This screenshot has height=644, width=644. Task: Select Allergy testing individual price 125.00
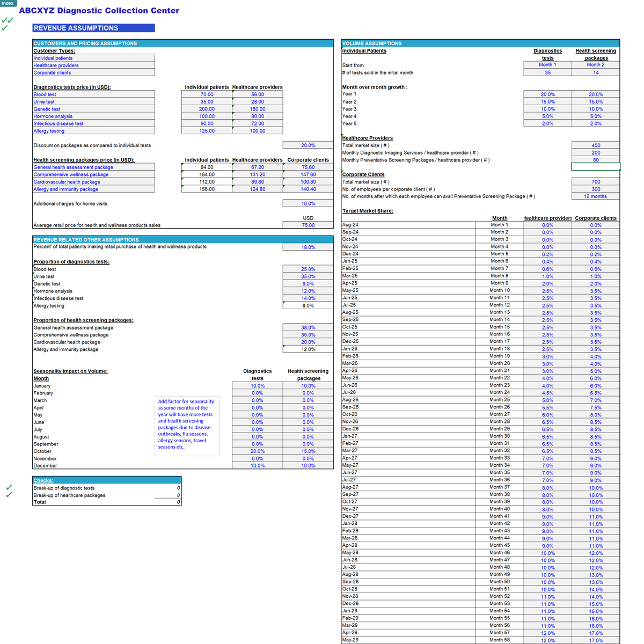coord(207,131)
